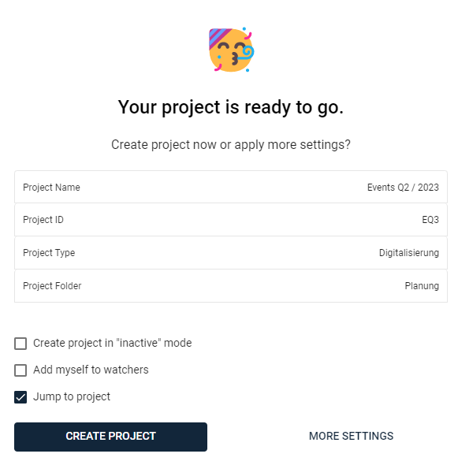Image resolution: width=458 pixels, height=476 pixels.
Task: Enable 'Create project in inactive mode' checkbox
Action: click(x=20, y=344)
